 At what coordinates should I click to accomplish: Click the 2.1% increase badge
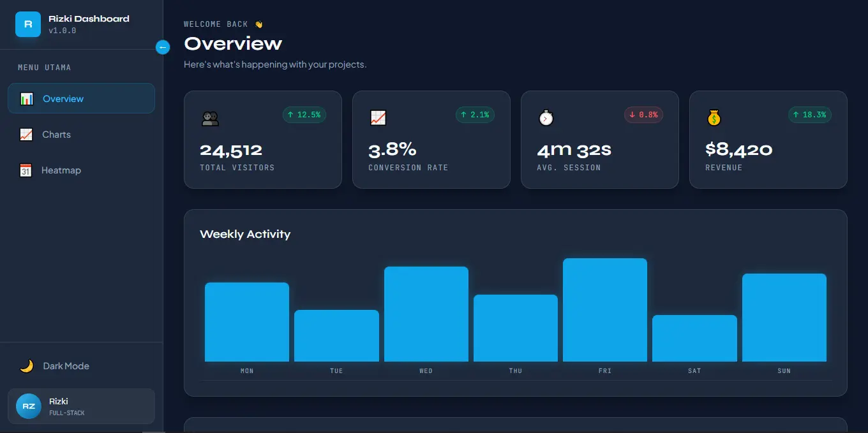[475, 115]
